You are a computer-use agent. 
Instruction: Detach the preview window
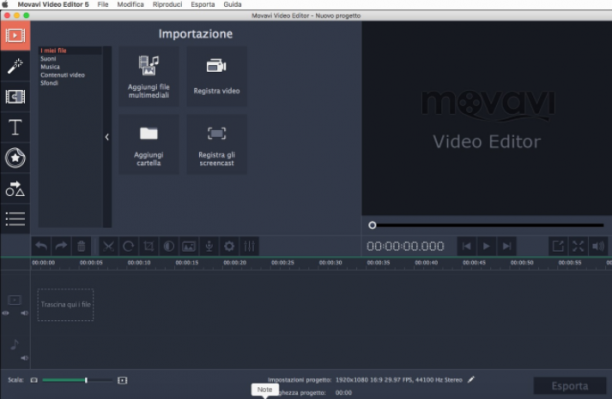click(x=558, y=246)
